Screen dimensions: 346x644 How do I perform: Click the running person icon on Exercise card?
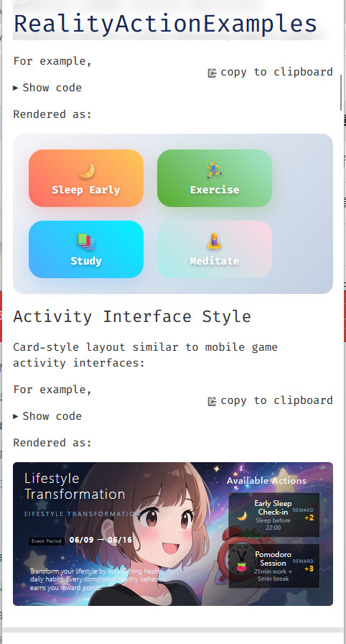click(214, 170)
